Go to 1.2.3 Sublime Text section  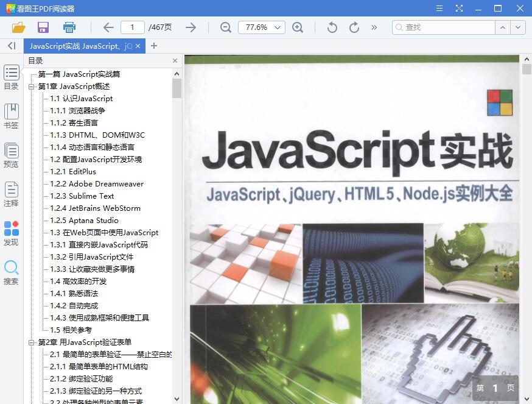(82, 196)
